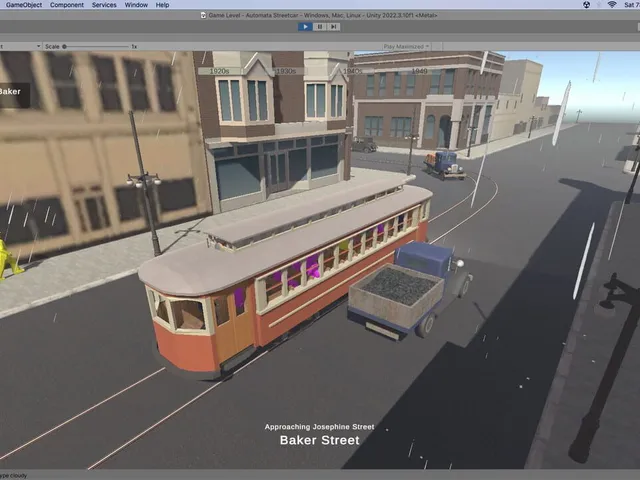Open the GameObject menu
Image resolution: width=640 pixels, height=480 pixels.
(x=24, y=5)
